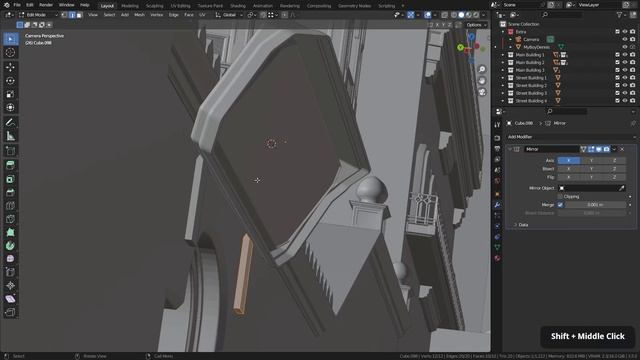Viewport: 640px width, 360px height.
Task: Collapse the Mirror modifier panel
Action: click(x=510, y=149)
